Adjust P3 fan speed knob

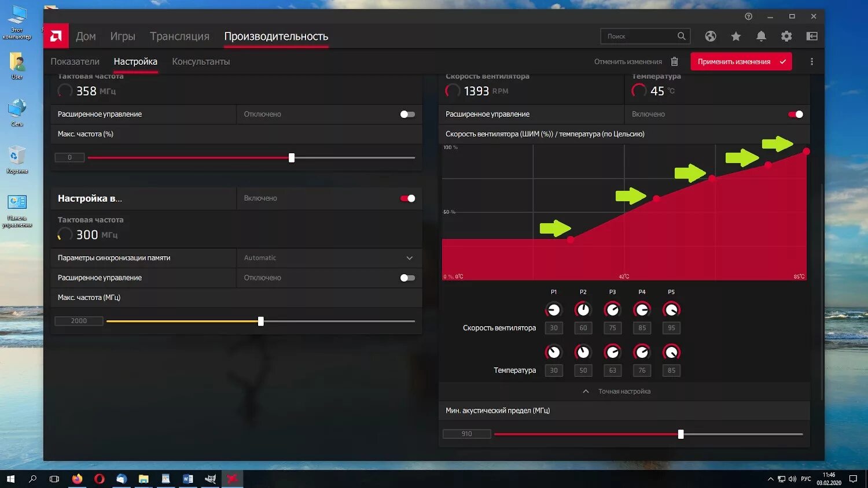point(612,310)
